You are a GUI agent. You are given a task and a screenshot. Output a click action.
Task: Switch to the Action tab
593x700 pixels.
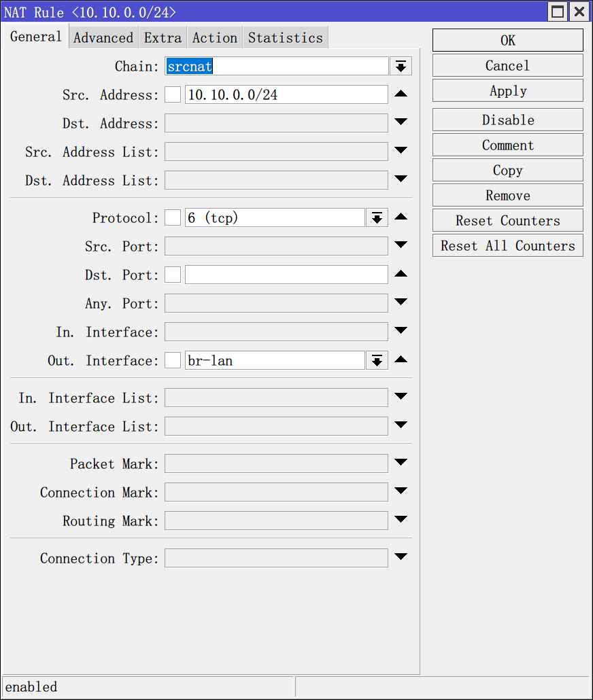click(215, 38)
